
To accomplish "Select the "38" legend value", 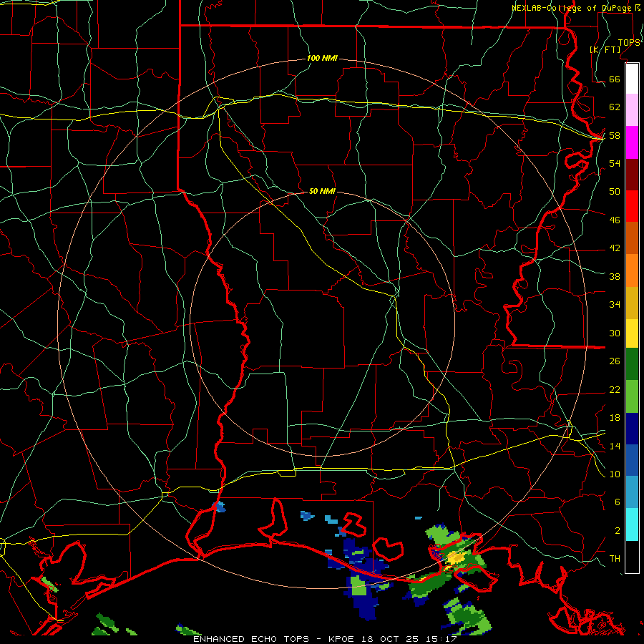I will click(x=615, y=276).
